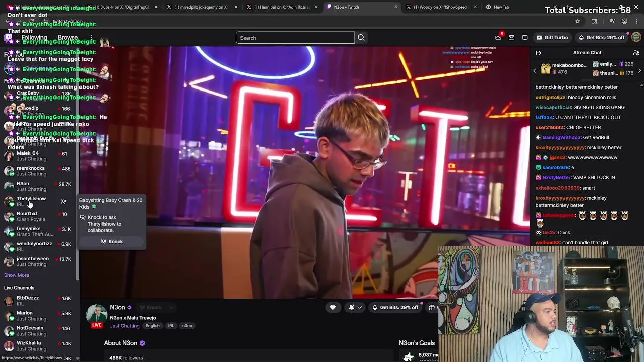The width and height of the screenshot is (644, 362).
Task: Click Show More under followed channels
Action: click(x=17, y=275)
